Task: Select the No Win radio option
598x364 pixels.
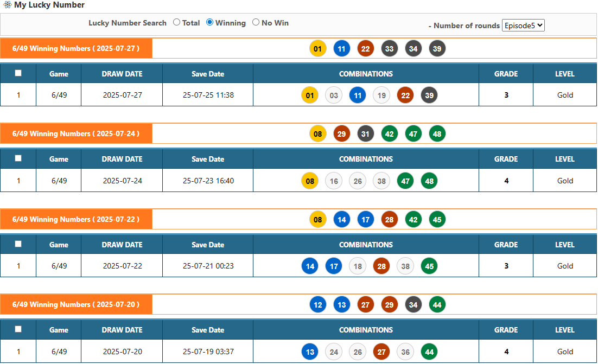Action: 256,23
